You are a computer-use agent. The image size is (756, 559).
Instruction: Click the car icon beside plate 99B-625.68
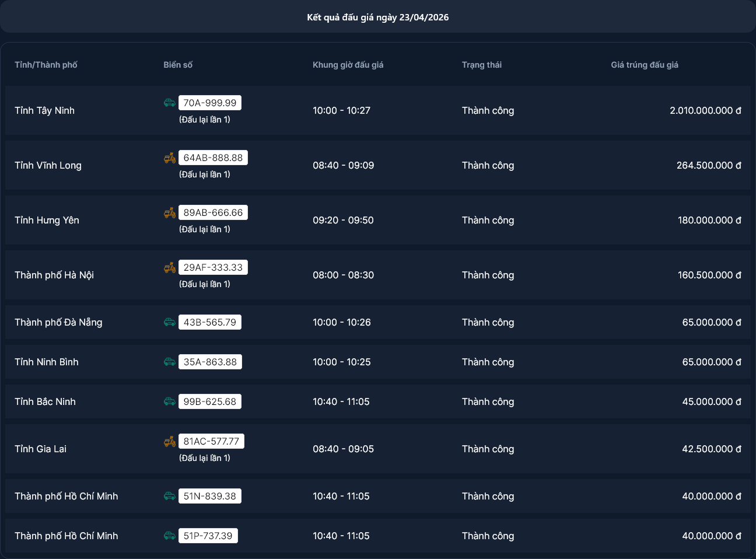click(170, 401)
